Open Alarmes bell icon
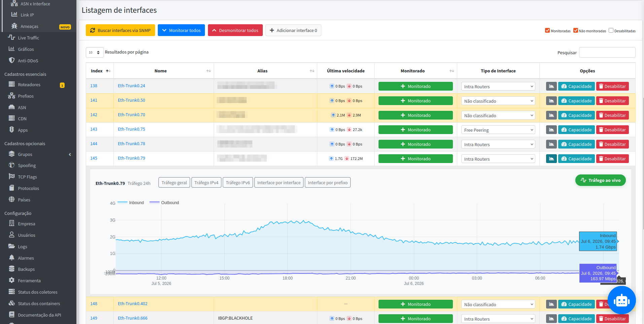 click(x=11, y=258)
